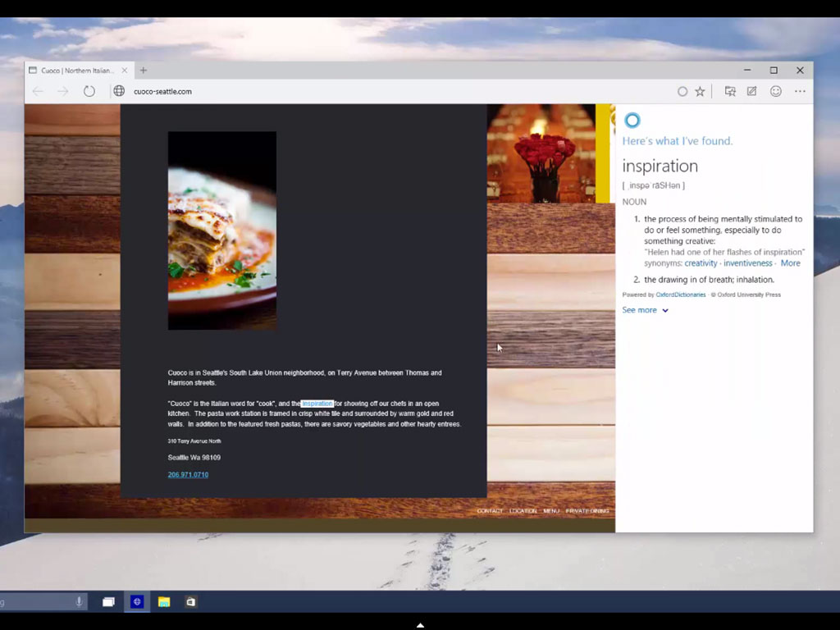Open PRIVATE DINING in footer navigation
This screenshot has width=840, height=630.
click(x=587, y=511)
